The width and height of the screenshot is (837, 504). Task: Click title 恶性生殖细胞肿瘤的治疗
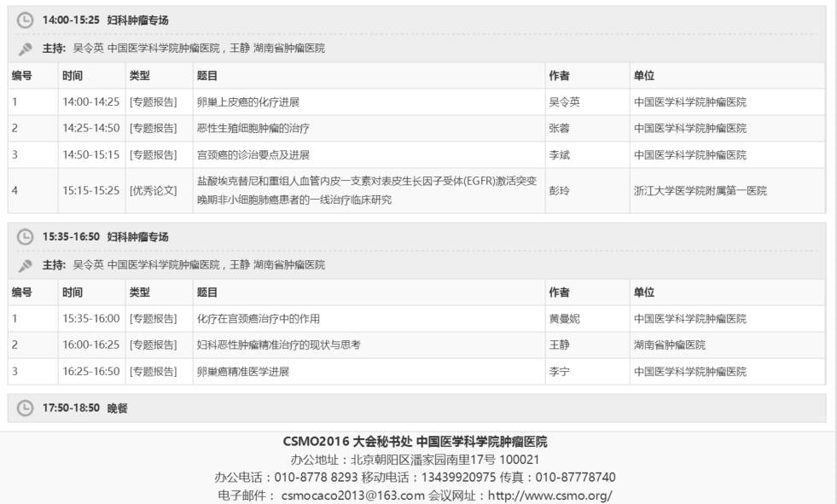(x=253, y=129)
